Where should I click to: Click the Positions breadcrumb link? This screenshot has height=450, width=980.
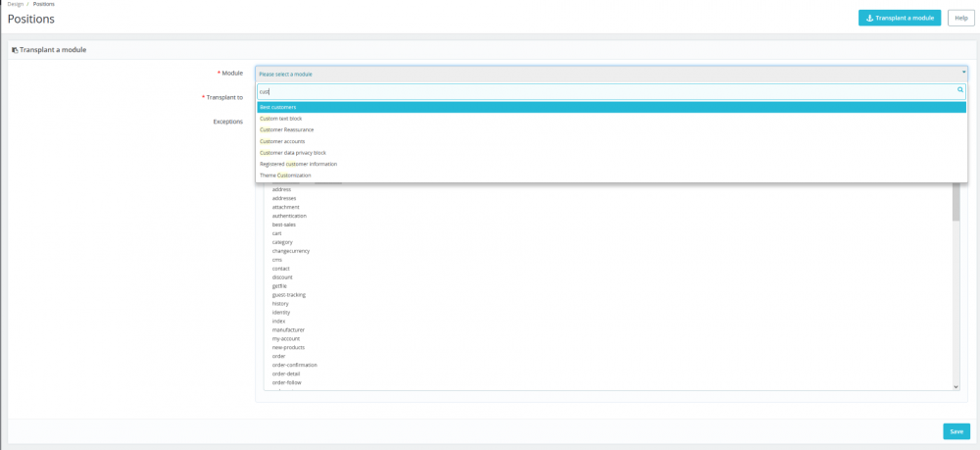pyautogui.click(x=44, y=4)
